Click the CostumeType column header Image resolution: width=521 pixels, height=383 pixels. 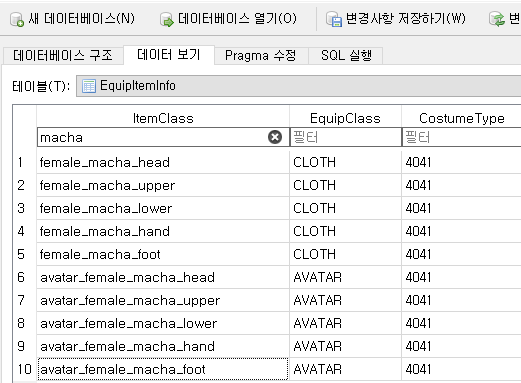[x=462, y=118]
